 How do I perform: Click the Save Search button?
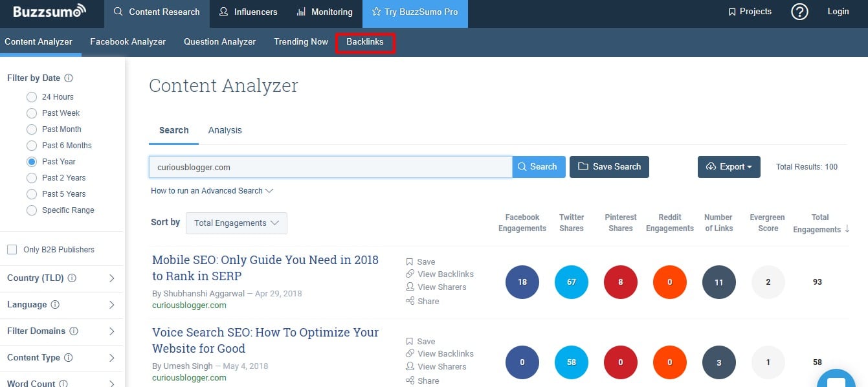point(609,167)
